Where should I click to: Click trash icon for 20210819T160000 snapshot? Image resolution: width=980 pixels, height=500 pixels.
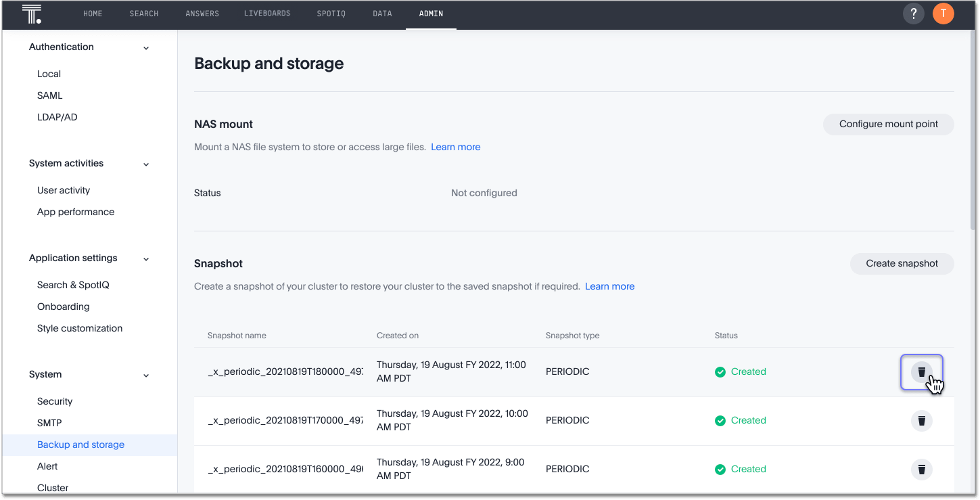[921, 470]
